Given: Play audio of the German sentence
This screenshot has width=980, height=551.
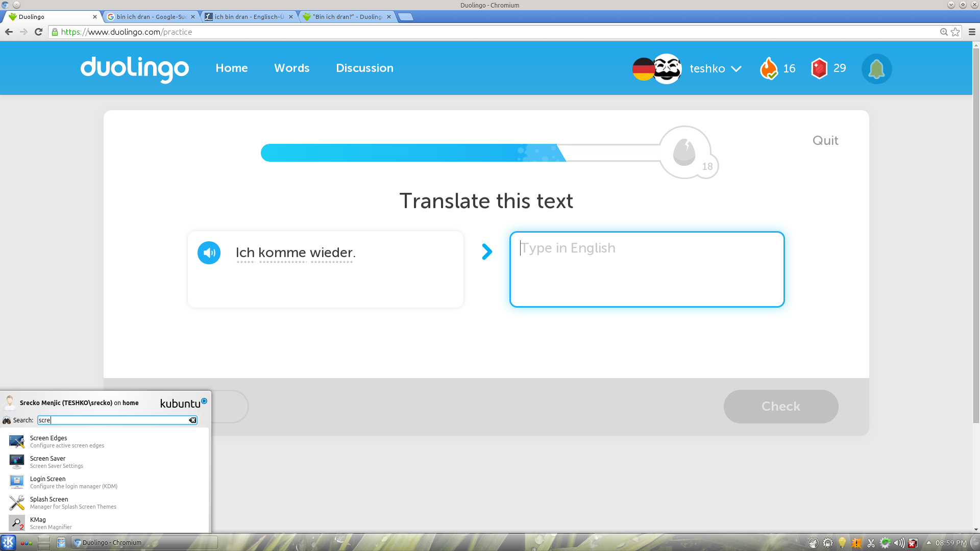Looking at the screenshot, I should point(209,253).
